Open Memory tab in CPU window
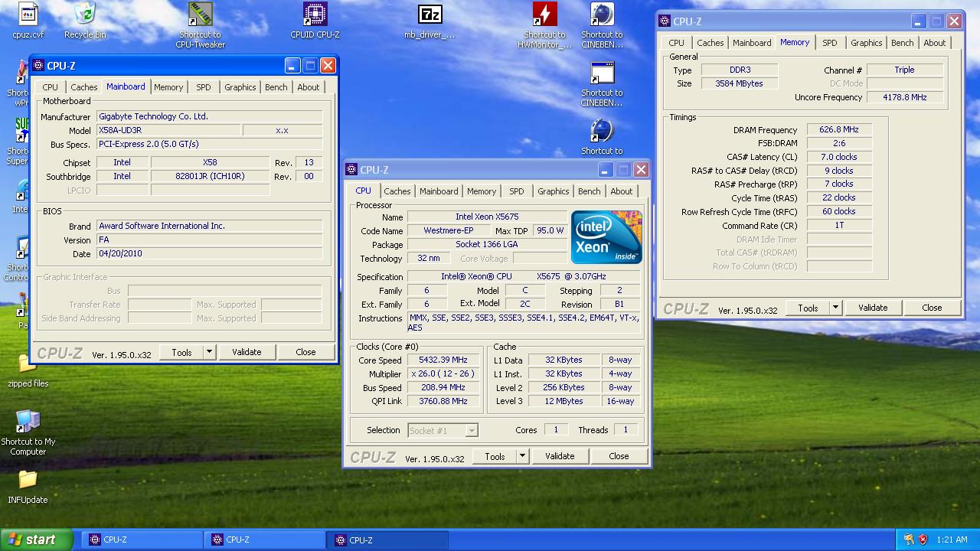The height and width of the screenshot is (551, 980). tap(482, 191)
